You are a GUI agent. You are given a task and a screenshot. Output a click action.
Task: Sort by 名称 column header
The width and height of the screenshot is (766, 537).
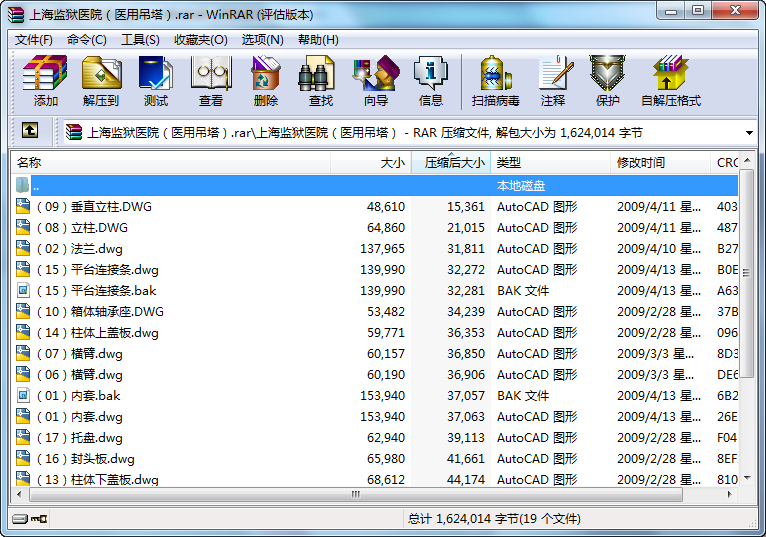tap(171, 163)
